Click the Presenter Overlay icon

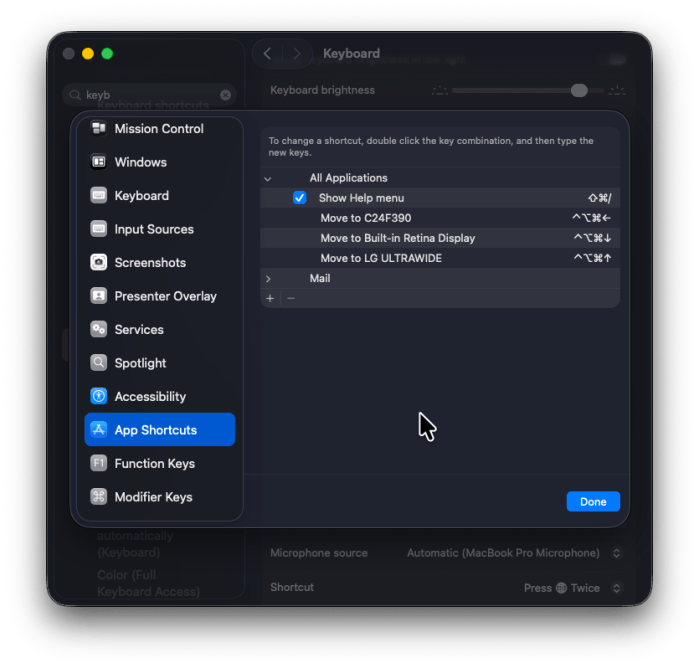pyautogui.click(x=99, y=296)
